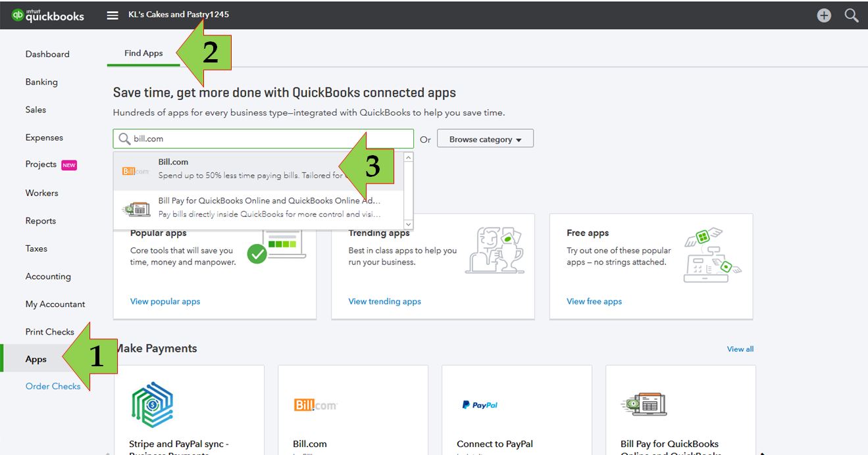The height and width of the screenshot is (455, 868).
Task: Open Reports in the sidebar
Action: point(41,221)
